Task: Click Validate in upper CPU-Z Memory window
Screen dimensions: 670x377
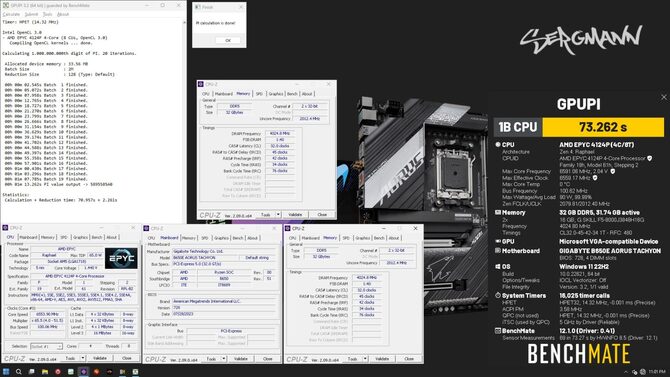Action: (x=295, y=215)
